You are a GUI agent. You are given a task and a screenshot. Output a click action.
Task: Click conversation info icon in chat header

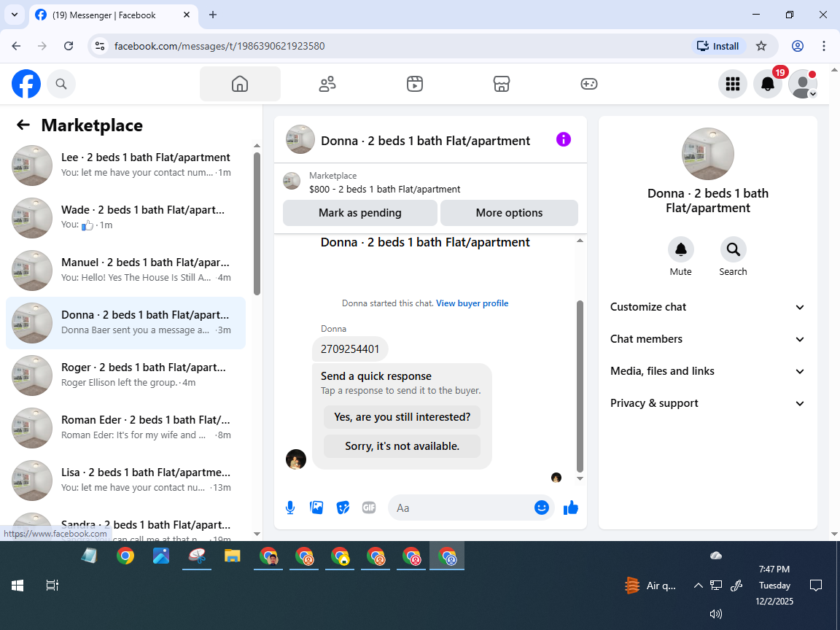564,139
